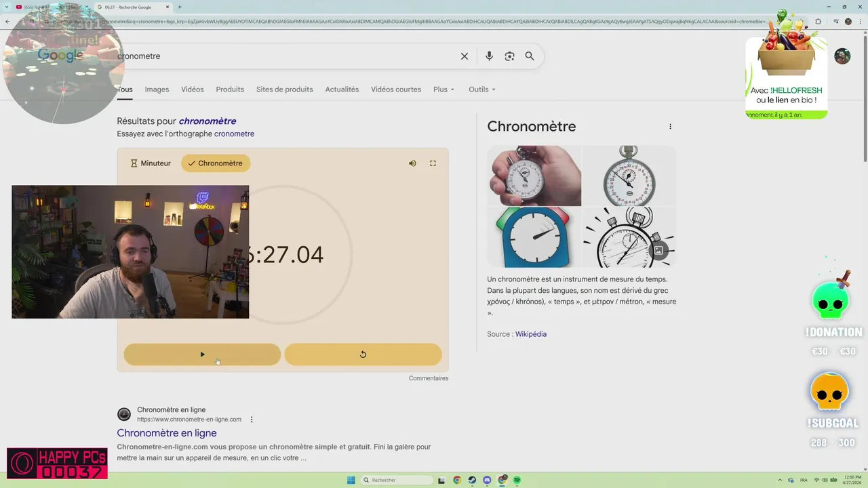This screenshot has height=488, width=868.
Task: Switch to the Minuteur tab
Action: point(151,163)
